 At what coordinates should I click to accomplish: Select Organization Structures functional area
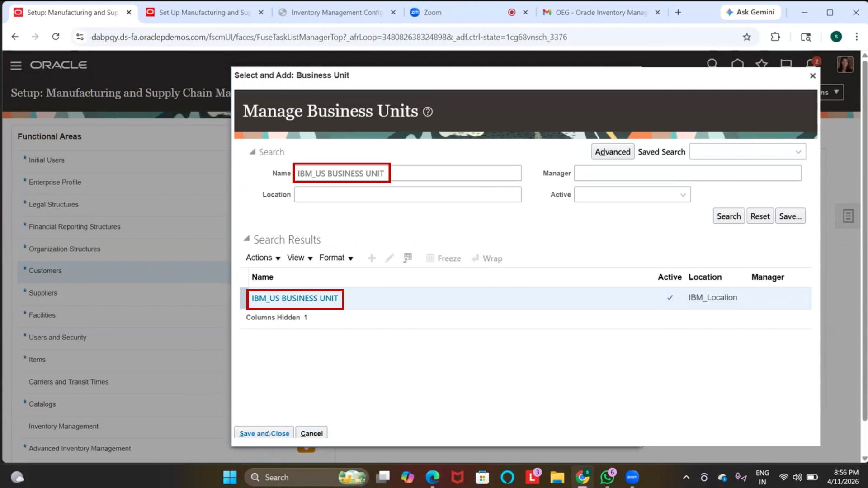pyautogui.click(x=64, y=249)
